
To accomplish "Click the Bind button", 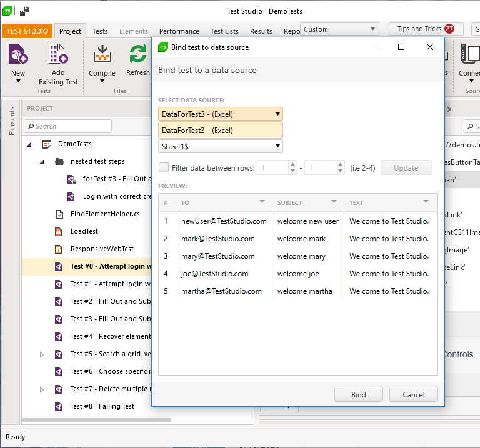I will tap(359, 394).
